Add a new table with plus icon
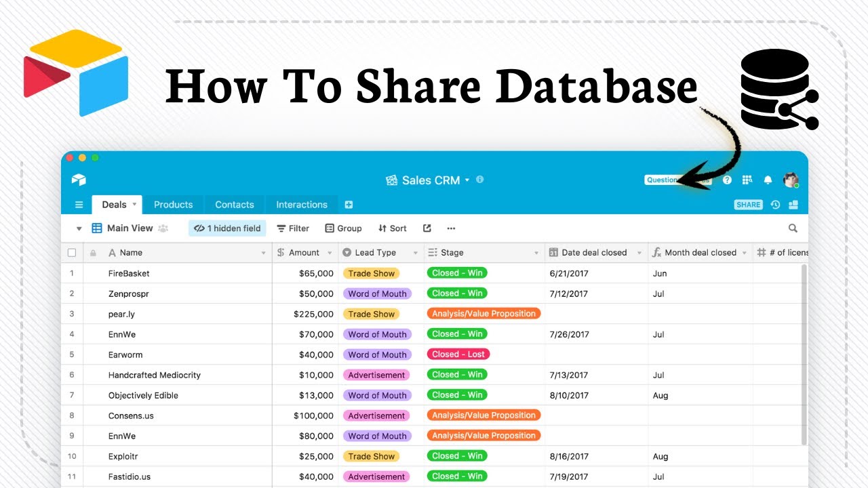Screen dimensions: 868x488 tap(349, 205)
